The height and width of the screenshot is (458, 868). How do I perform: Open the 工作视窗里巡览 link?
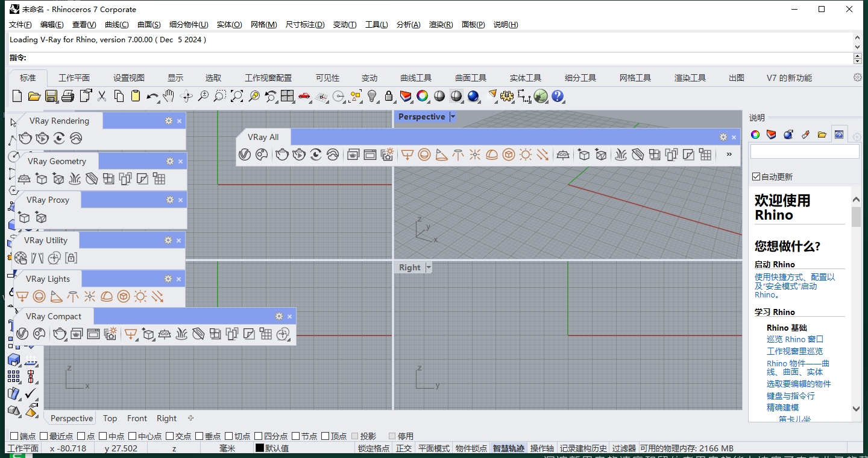794,351
